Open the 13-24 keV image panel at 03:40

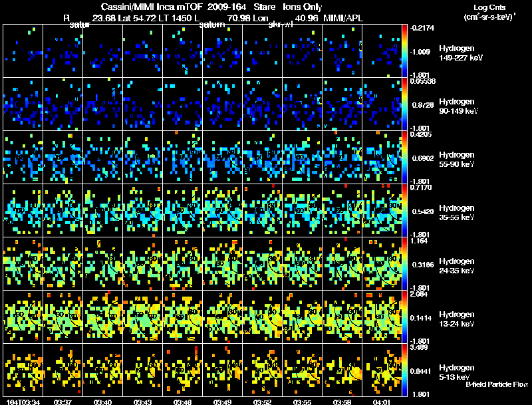[103, 317]
